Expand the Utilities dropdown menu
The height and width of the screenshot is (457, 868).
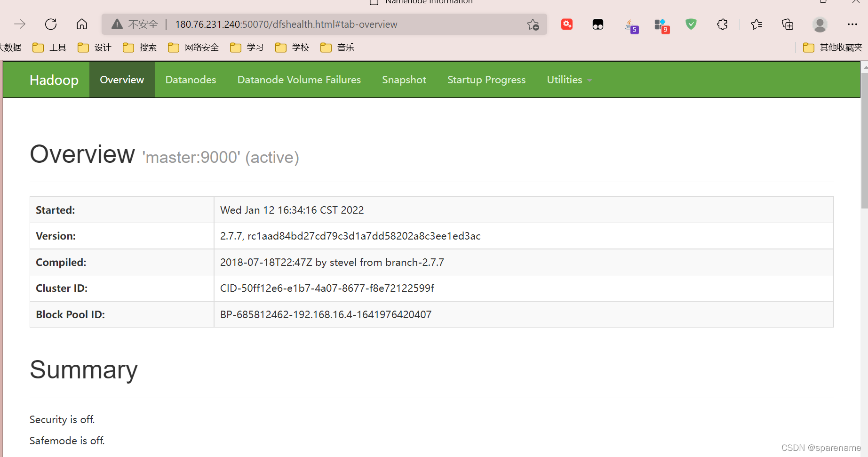click(x=569, y=80)
